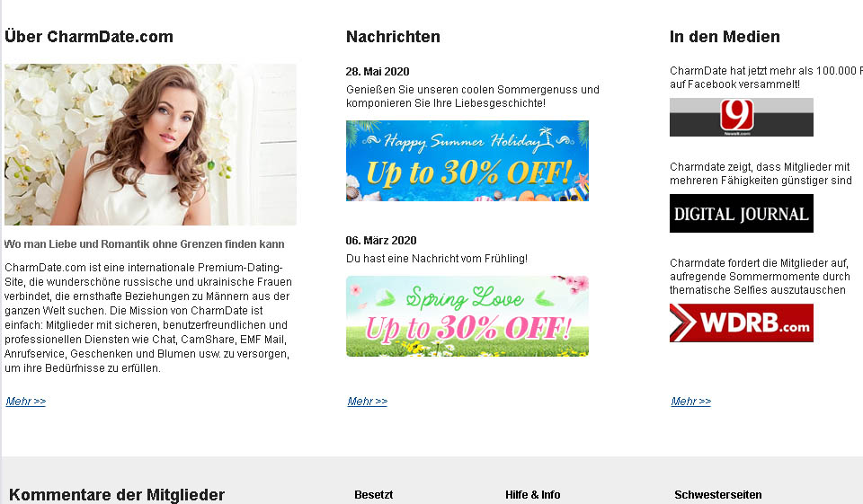
Task: Click the WDRB.com logo
Action: (x=741, y=323)
